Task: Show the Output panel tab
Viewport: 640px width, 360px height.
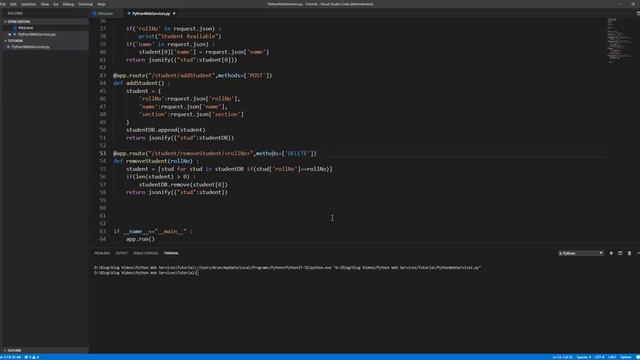Action: pyautogui.click(x=121, y=253)
